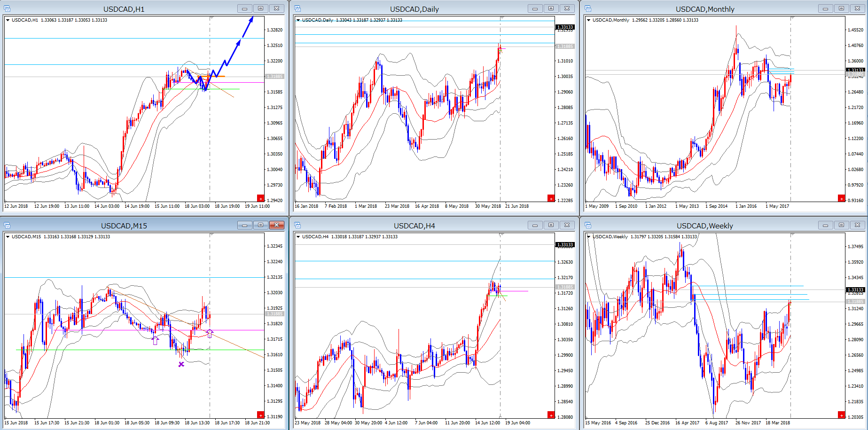Click the cyan horizontal line on M15 chart
The image size is (868, 430).
pyautogui.click(x=94, y=277)
